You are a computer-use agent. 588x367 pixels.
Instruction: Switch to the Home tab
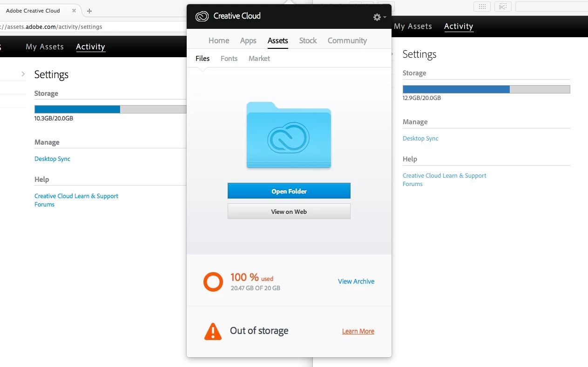[x=219, y=40]
